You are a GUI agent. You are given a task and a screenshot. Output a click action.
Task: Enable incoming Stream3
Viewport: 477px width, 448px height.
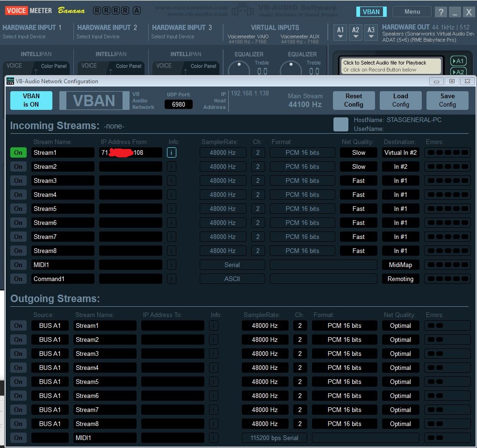pyautogui.click(x=18, y=181)
